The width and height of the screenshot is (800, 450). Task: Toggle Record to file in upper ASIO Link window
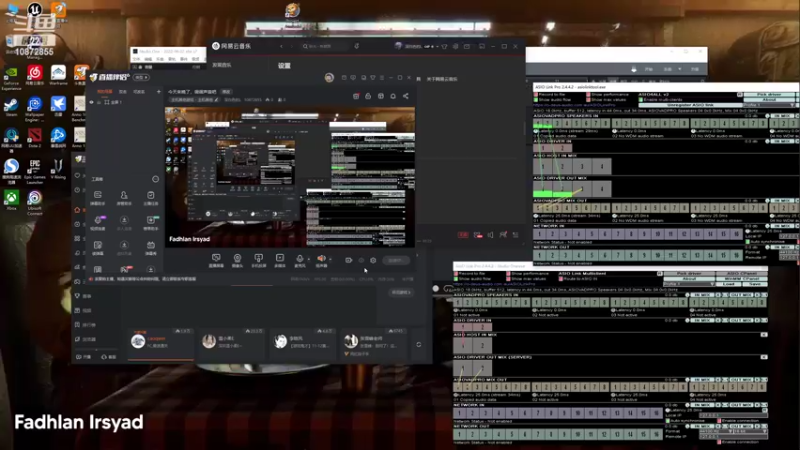coord(536,94)
